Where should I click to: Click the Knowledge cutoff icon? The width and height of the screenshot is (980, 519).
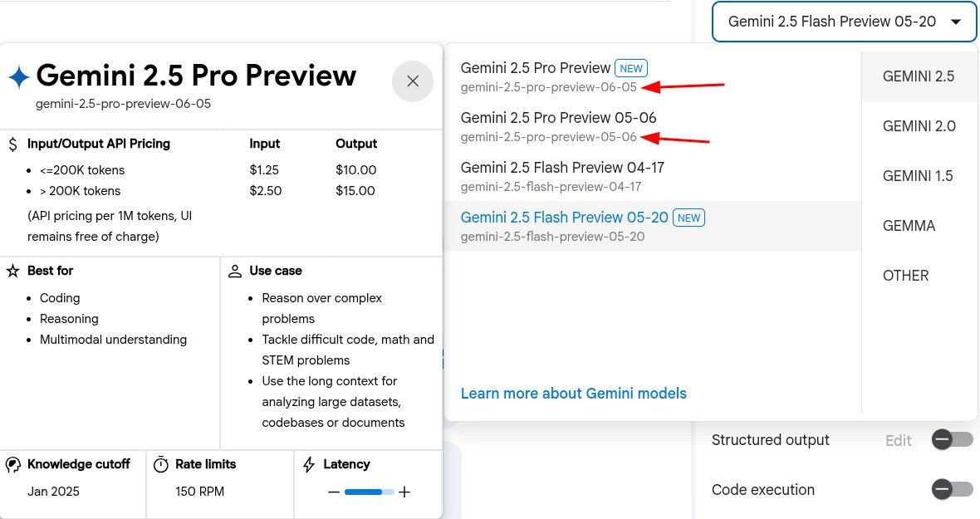click(13, 465)
